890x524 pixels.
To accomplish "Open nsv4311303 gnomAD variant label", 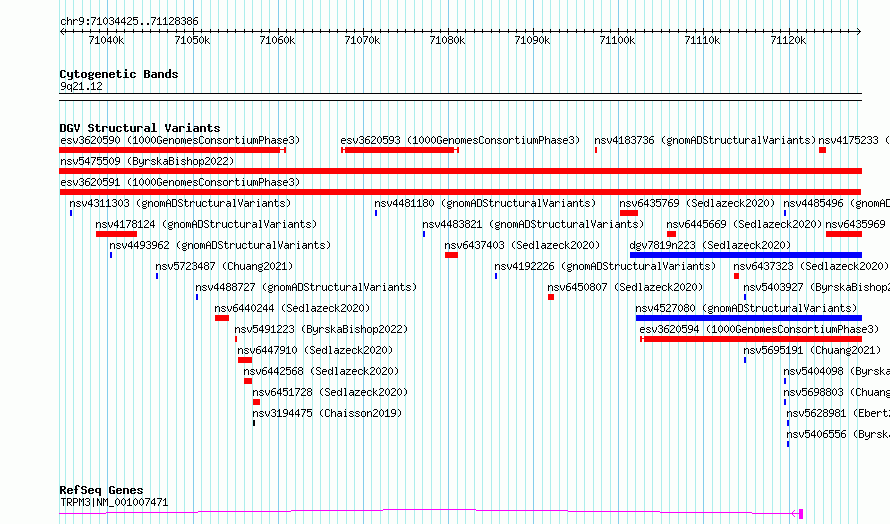I will pos(180,203).
